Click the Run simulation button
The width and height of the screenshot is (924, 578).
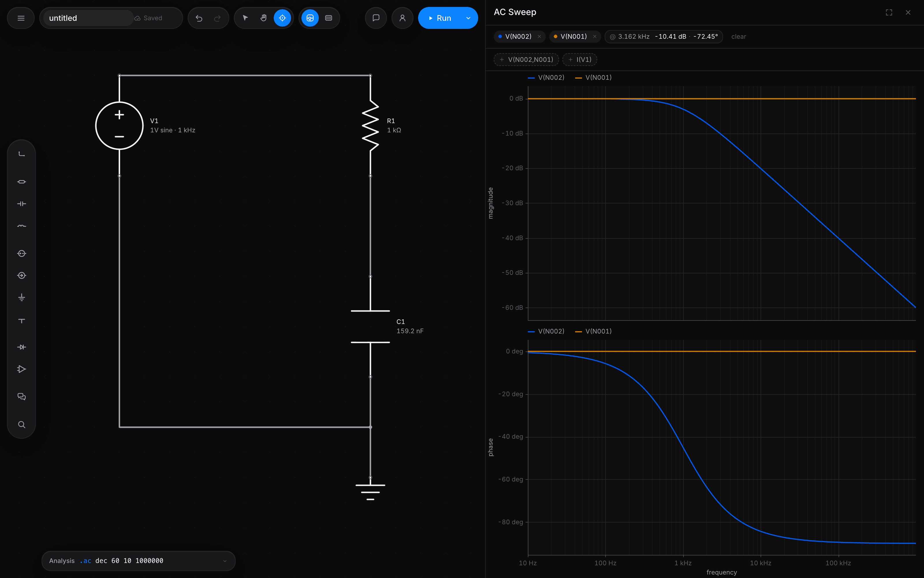[x=440, y=18]
